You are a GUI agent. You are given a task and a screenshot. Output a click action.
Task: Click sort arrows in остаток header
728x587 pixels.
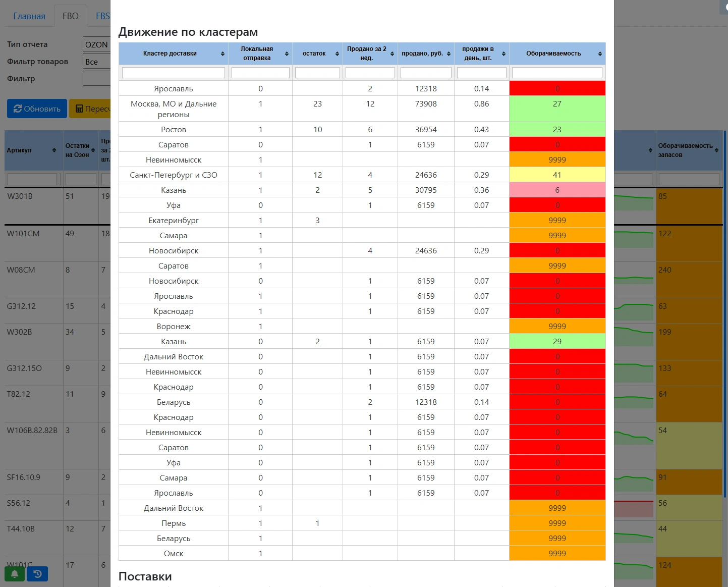point(337,54)
